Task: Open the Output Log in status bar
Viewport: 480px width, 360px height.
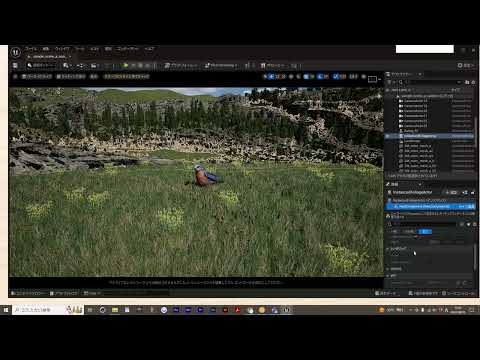Action: click(64, 293)
